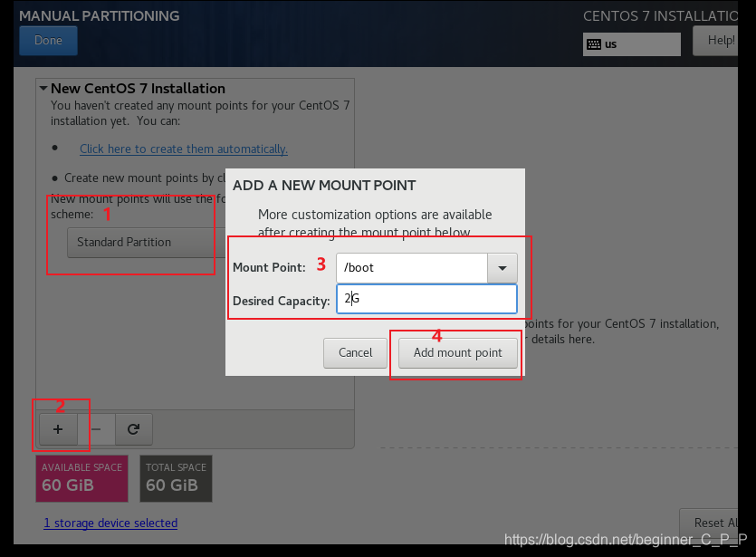Click the Help! button
Viewport: 756px width, 557px height.
(715, 41)
